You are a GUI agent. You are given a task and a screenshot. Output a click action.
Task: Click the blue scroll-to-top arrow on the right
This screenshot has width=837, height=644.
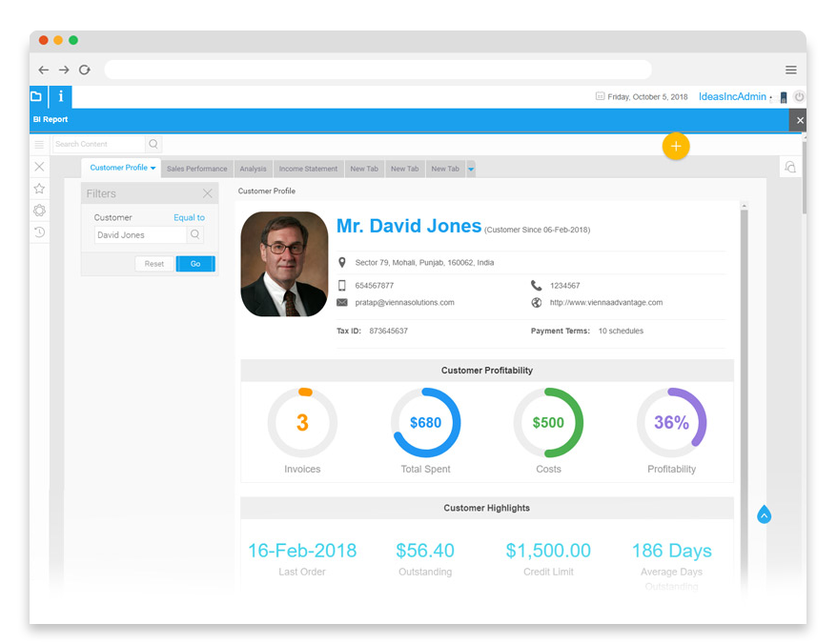[x=764, y=514]
